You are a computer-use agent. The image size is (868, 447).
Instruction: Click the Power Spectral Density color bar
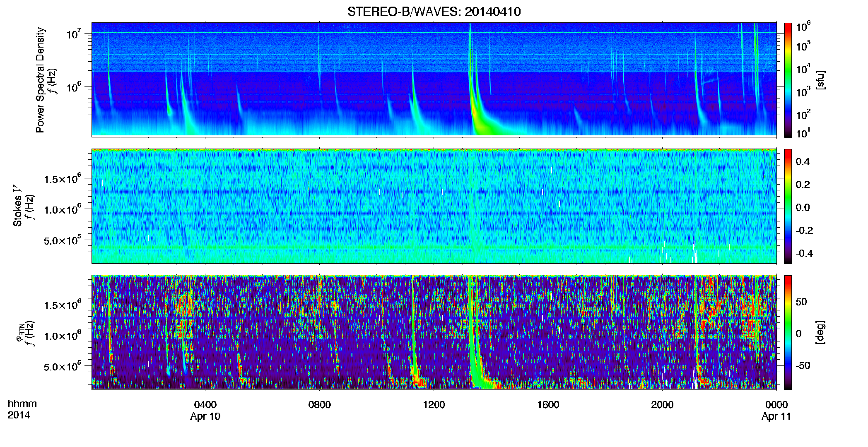pos(788,80)
